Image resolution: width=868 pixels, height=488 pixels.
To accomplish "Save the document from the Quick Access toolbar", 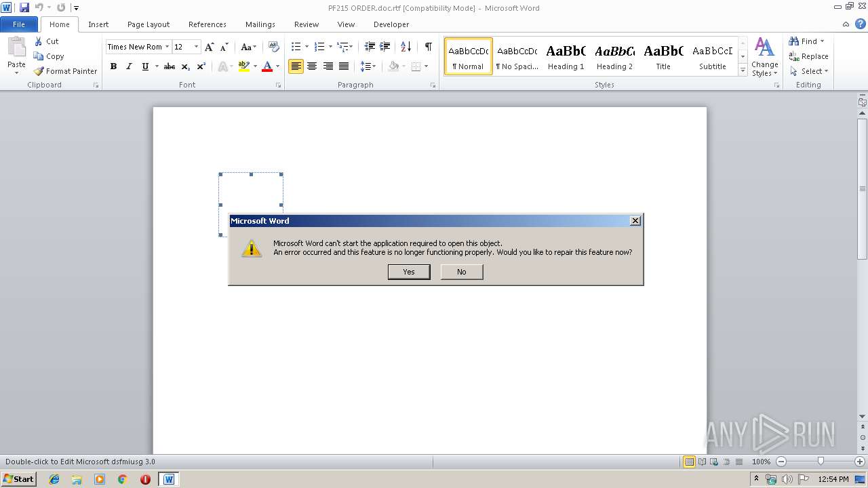I will [24, 7].
